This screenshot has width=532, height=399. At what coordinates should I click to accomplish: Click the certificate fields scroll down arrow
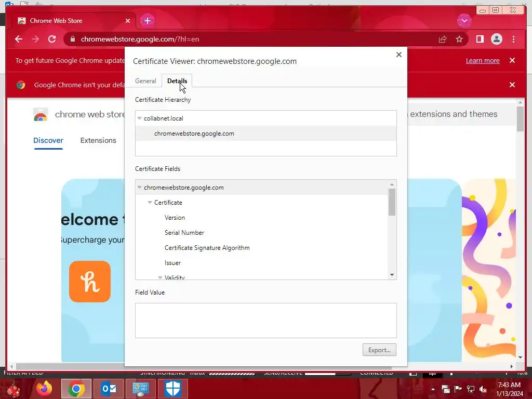click(392, 275)
